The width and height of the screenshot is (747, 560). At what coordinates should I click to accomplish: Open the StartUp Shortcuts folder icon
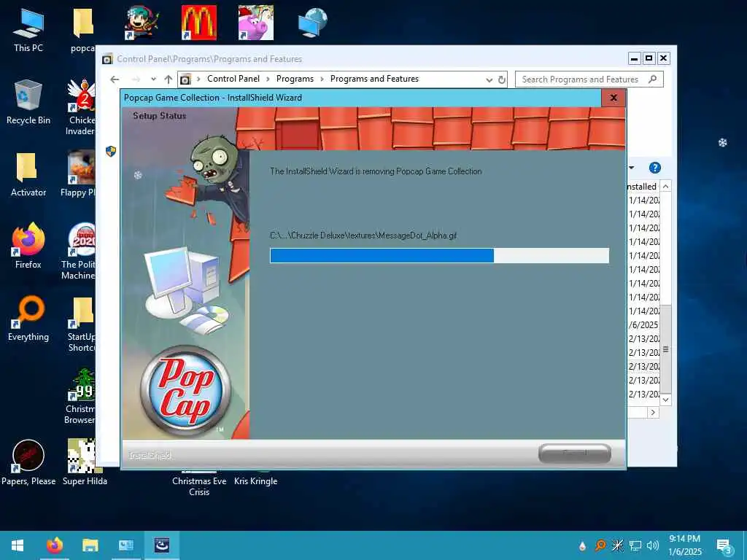(81, 324)
